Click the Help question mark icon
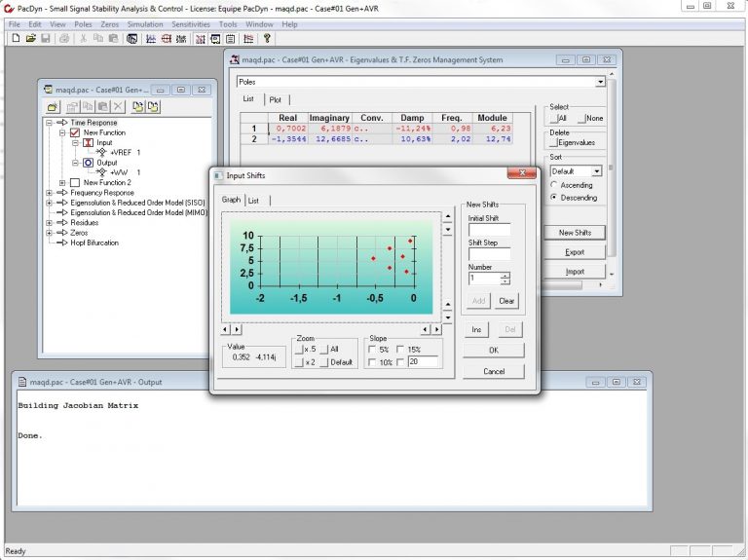Screen dimensions: 748x560 tap(266, 39)
